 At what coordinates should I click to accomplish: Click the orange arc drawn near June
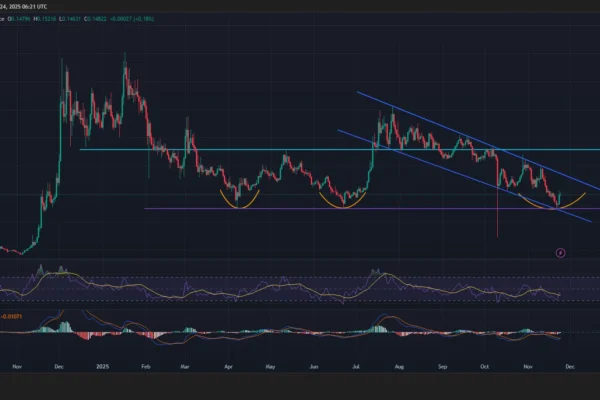(x=344, y=201)
